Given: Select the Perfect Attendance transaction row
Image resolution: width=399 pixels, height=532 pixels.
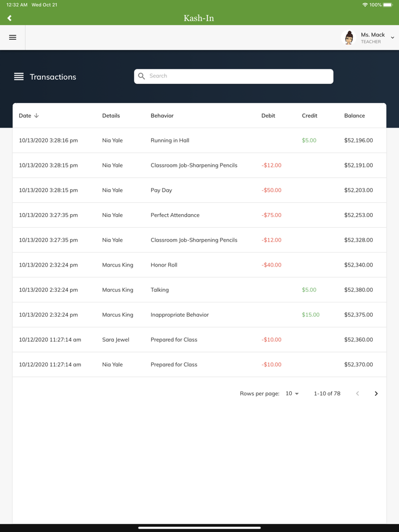Looking at the screenshot, I should [199, 215].
